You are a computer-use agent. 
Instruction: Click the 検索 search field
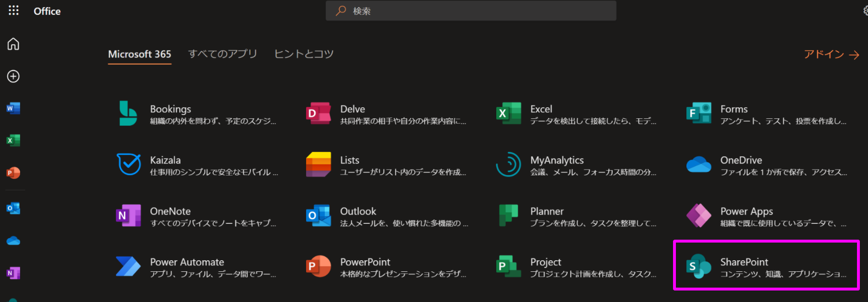pyautogui.click(x=471, y=11)
